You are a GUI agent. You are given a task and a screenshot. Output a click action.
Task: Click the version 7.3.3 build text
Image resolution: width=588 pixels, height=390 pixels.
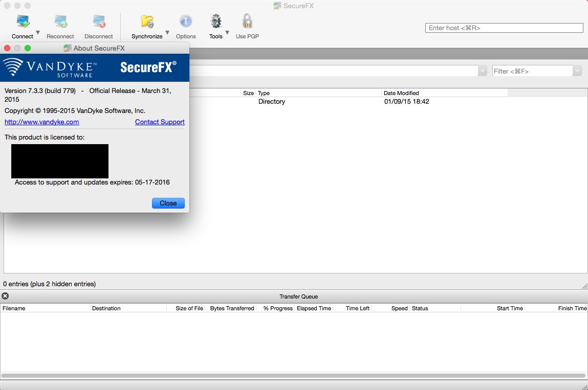(x=40, y=90)
